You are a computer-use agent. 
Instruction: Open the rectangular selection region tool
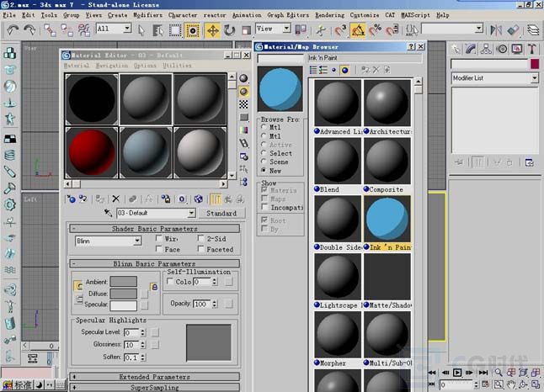click(x=175, y=30)
